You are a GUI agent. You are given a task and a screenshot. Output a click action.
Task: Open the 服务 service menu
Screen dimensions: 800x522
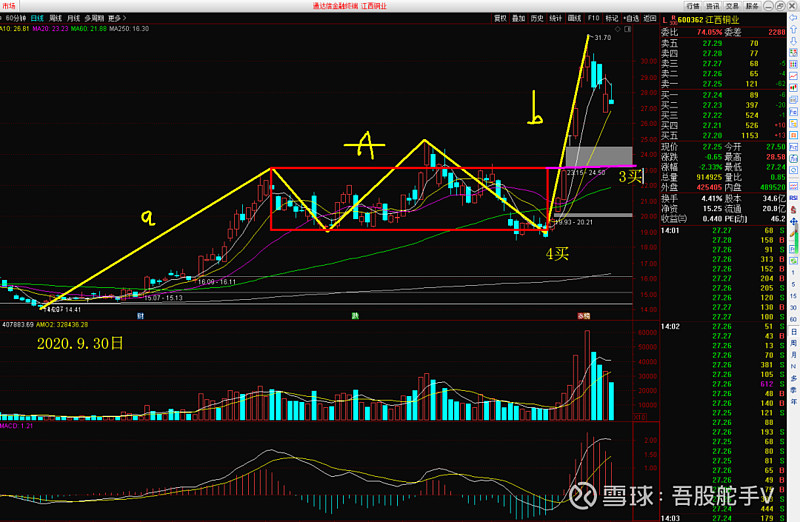click(752, 6)
